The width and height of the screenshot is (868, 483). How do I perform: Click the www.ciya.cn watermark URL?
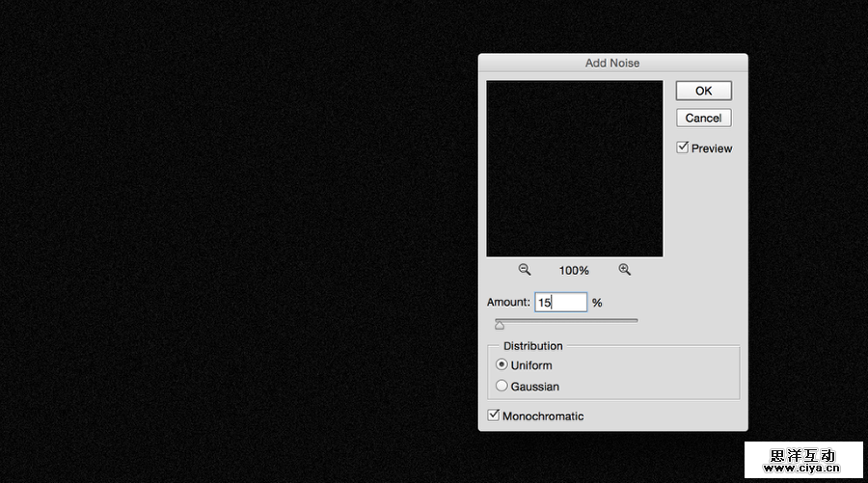(803, 469)
